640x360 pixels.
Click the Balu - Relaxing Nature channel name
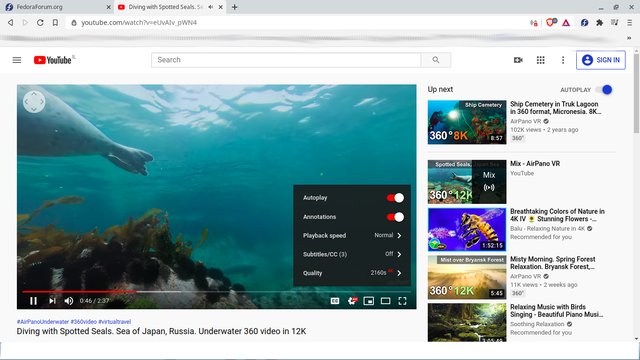[x=547, y=229]
